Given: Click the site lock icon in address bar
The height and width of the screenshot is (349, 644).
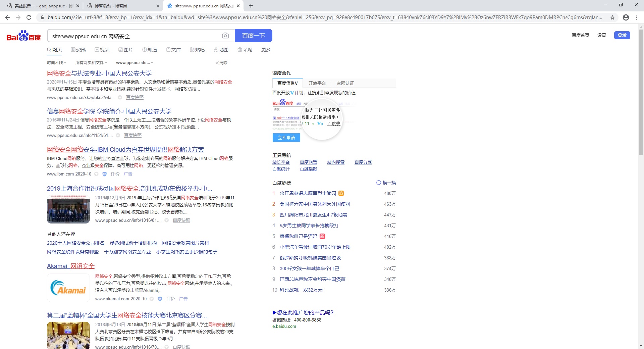Looking at the screenshot, I should pyautogui.click(x=42, y=17).
